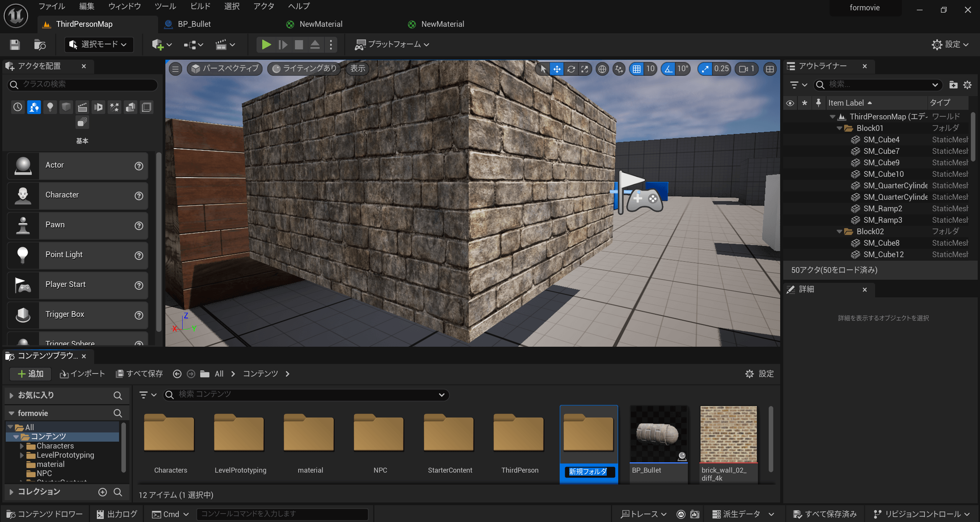Expand the お気に入り section

tap(11, 395)
